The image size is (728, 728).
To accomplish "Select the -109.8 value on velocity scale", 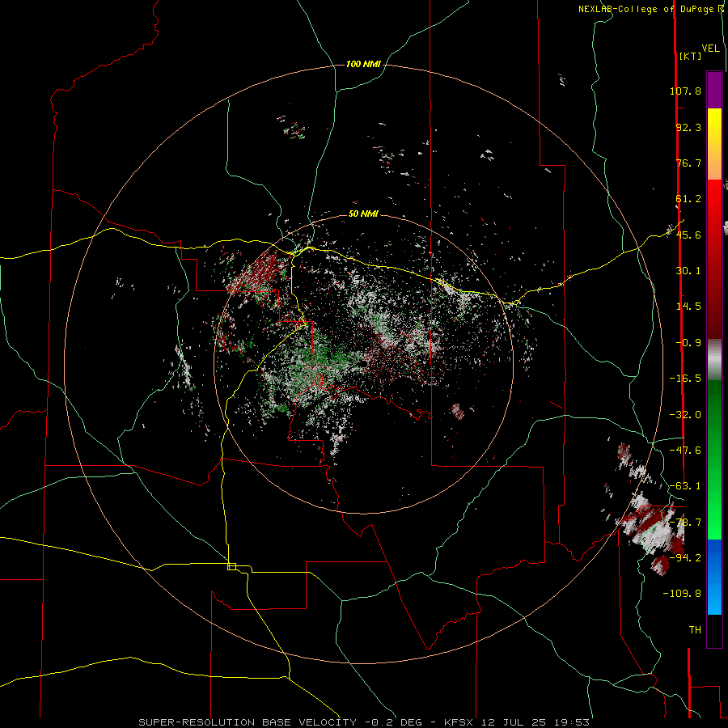I will (x=682, y=594).
